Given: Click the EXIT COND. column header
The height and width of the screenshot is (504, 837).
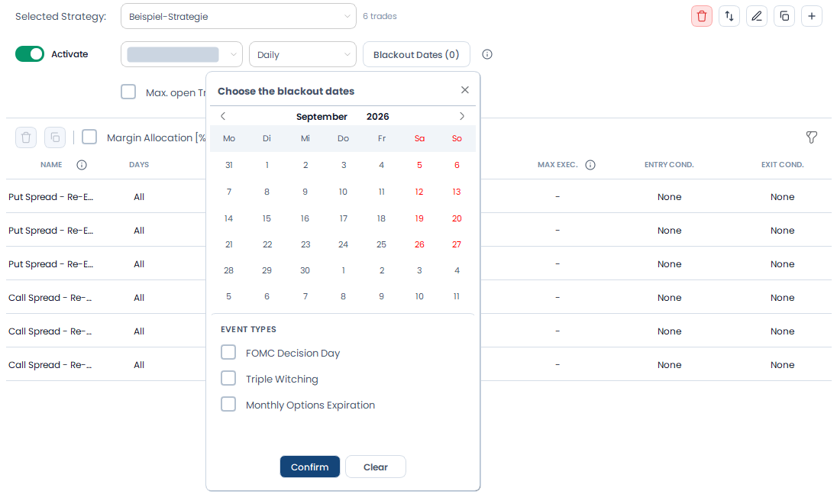Looking at the screenshot, I should tap(782, 164).
